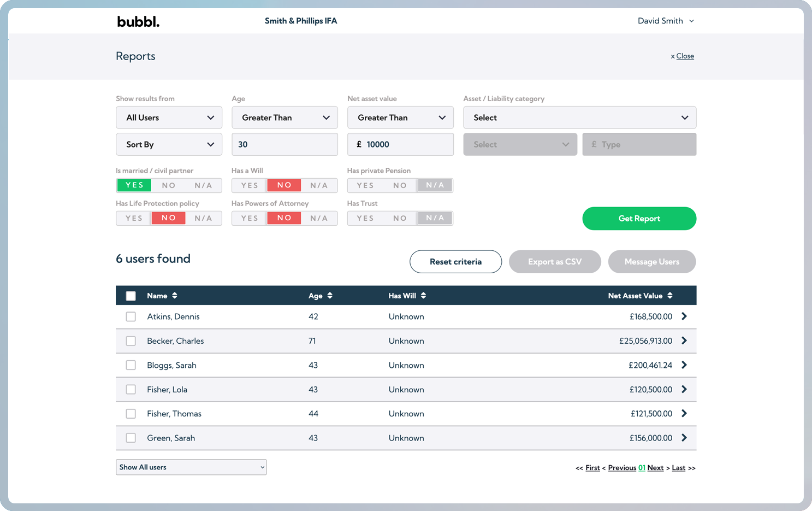The width and height of the screenshot is (812, 511).
Task: Click the bubbl. logo
Action: tap(138, 21)
